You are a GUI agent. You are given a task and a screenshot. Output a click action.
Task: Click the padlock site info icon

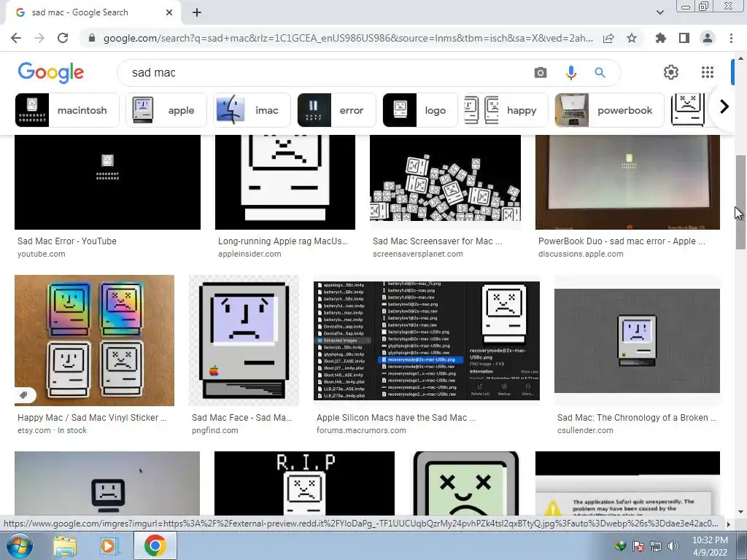click(x=92, y=38)
